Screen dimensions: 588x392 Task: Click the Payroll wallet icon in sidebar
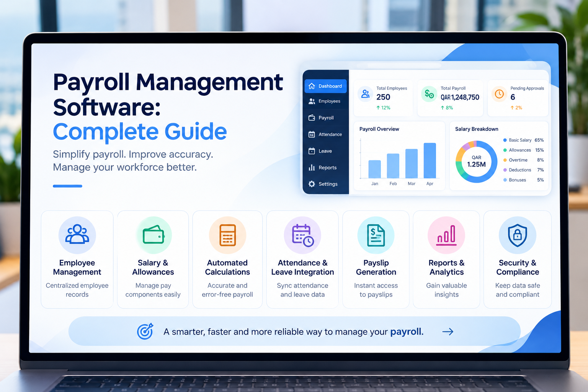[x=312, y=118]
